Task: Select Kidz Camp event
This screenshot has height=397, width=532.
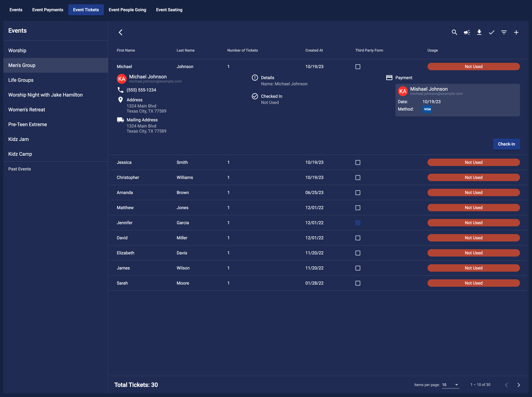Action: click(55, 154)
